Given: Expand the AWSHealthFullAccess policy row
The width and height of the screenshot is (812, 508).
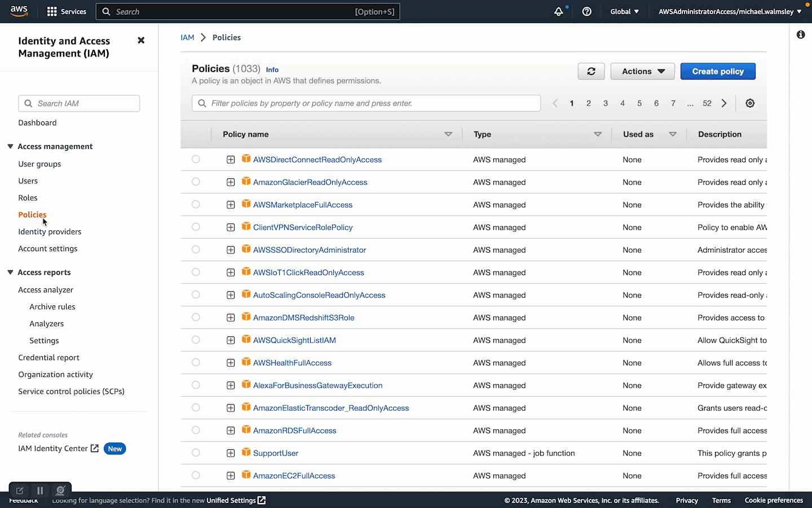Looking at the screenshot, I should 231,363.
